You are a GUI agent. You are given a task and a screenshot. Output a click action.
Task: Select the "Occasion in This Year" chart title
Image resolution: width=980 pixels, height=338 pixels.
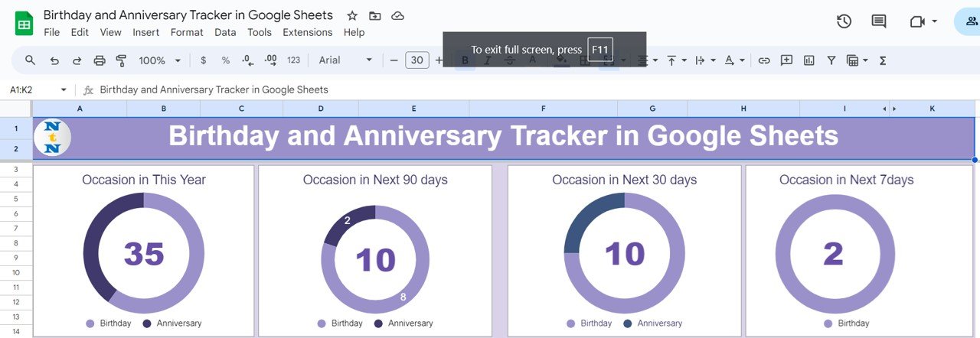(x=144, y=180)
